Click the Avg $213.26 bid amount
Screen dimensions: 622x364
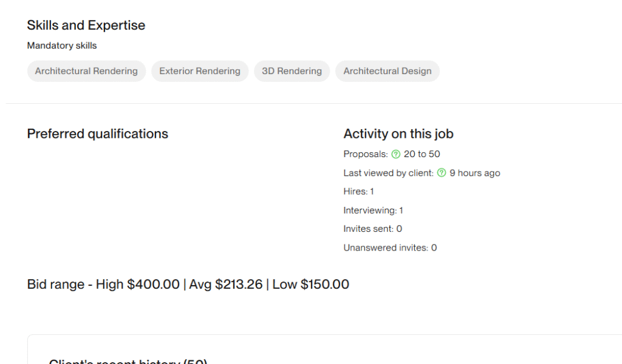click(226, 285)
